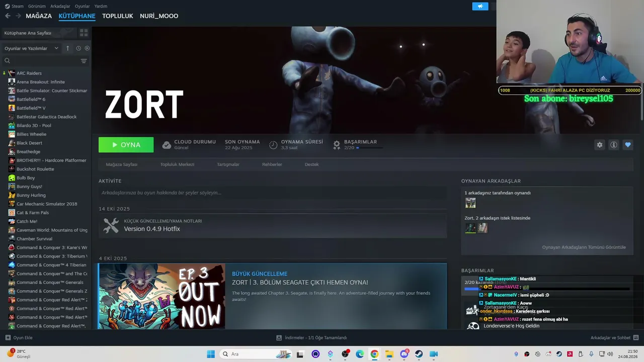
Task: Show recently played games with clock icon
Action: click(78, 48)
